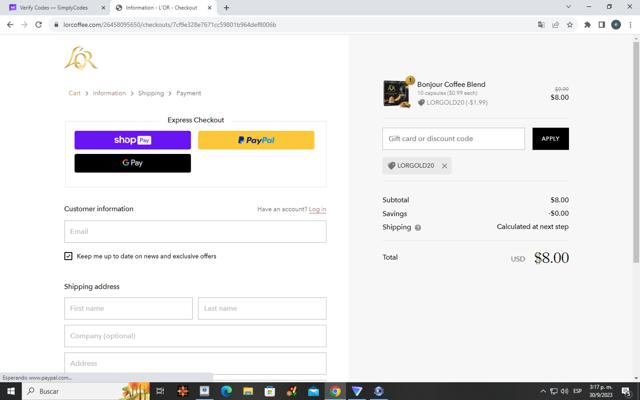
Task: Select Information breadcrumb step
Action: (109, 93)
